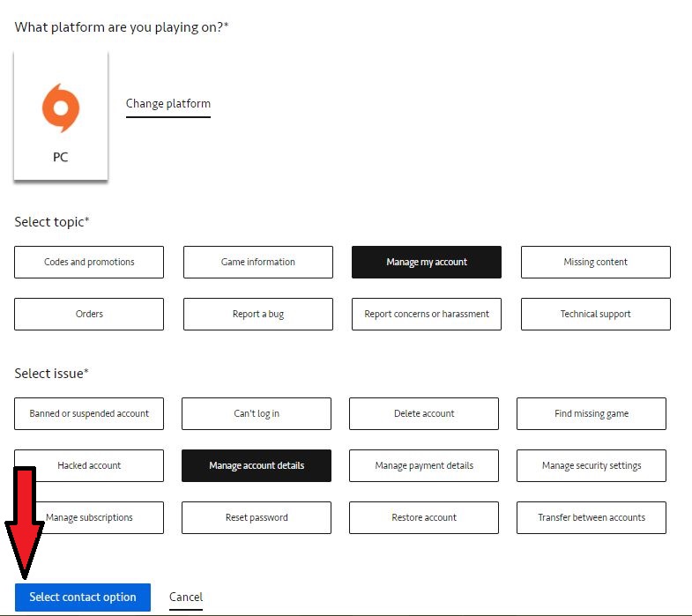Choose the Game information topic

258,262
